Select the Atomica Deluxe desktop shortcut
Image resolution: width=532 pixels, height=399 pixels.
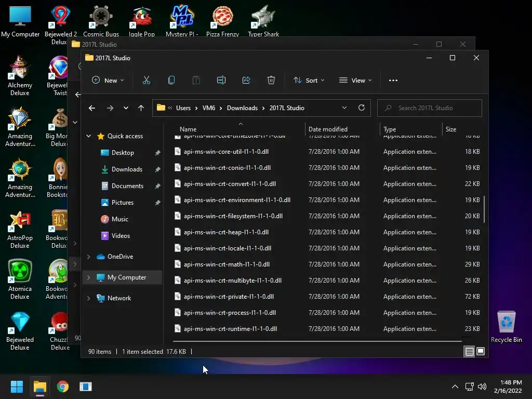[x=20, y=280]
